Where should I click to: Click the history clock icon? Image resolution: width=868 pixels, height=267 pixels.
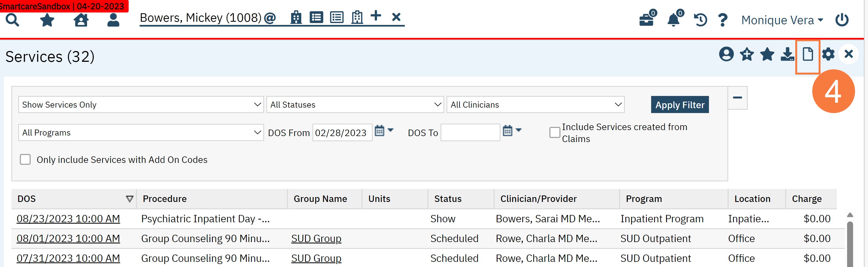pyautogui.click(x=700, y=20)
